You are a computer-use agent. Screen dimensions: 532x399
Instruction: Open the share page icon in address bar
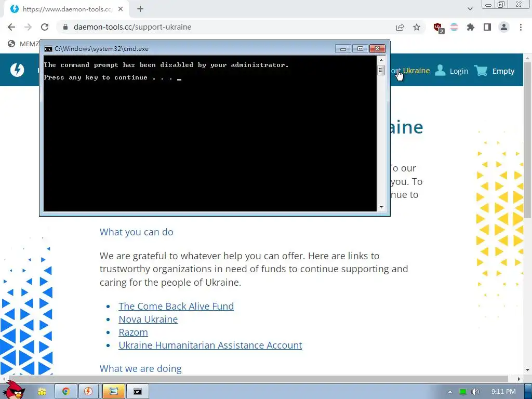[400, 27]
